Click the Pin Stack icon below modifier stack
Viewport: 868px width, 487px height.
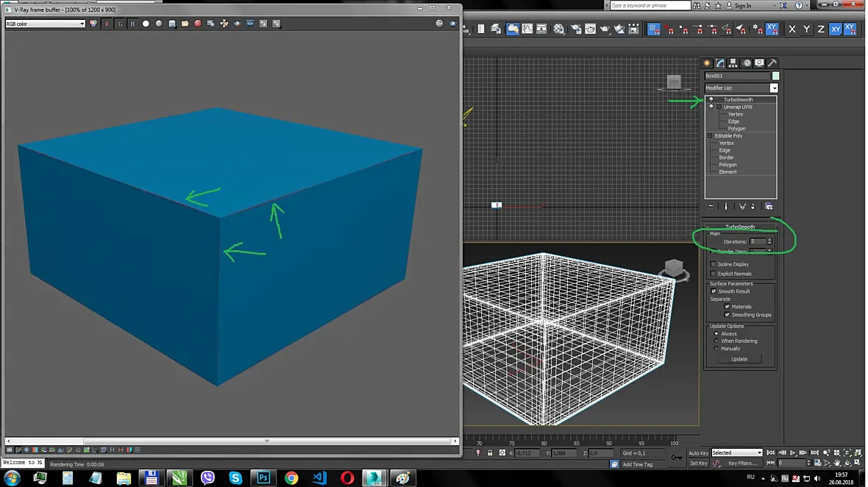(711, 207)
